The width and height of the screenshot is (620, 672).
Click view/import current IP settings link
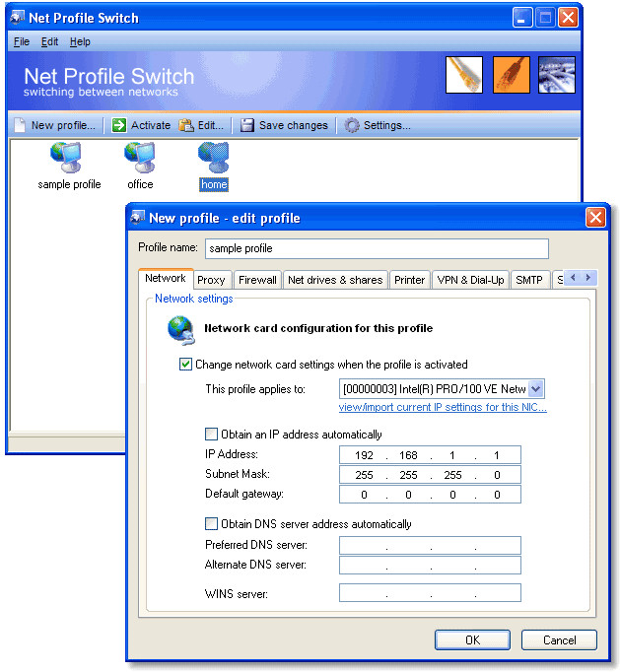(443, 407)
